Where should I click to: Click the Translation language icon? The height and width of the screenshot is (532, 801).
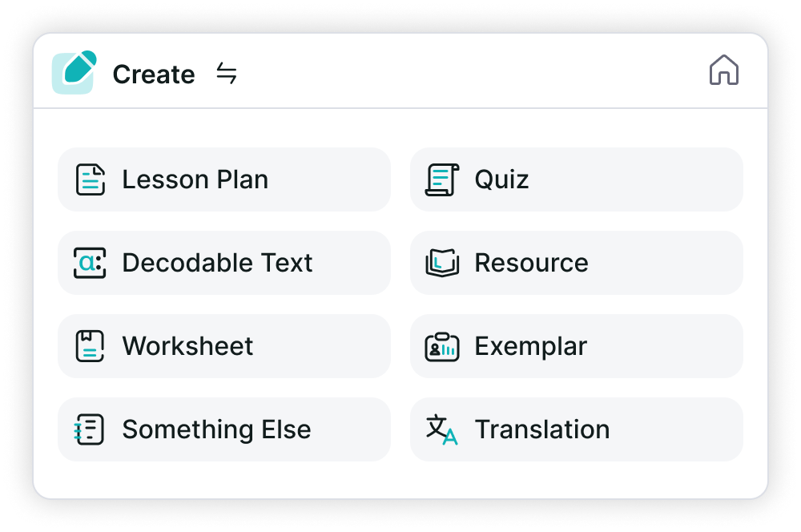coord(441,429)
